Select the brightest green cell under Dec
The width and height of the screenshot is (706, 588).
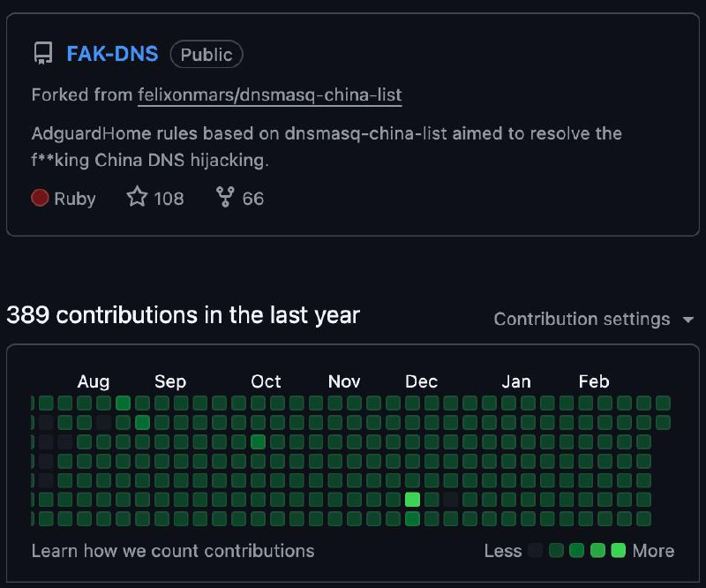click(x=412, y=500)
